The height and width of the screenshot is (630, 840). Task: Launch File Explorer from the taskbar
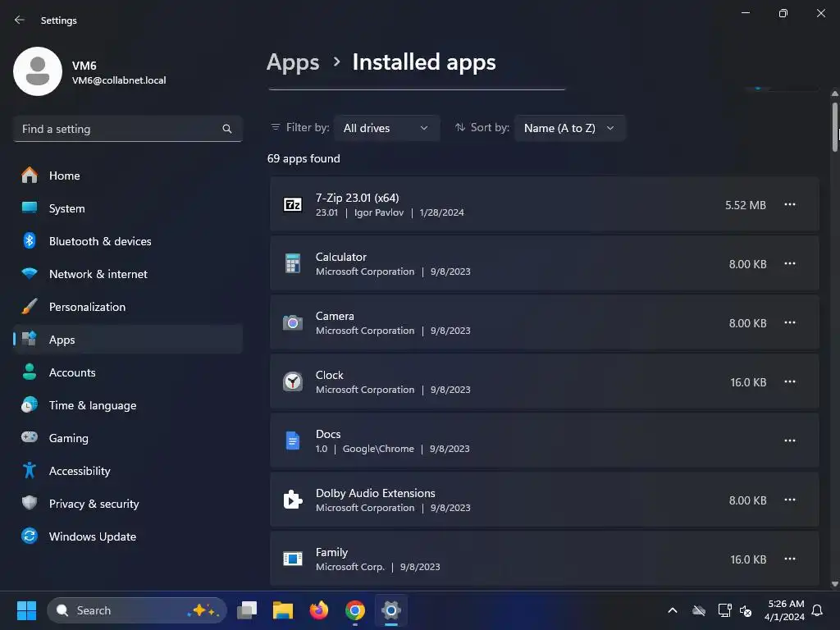pos(283,610)
